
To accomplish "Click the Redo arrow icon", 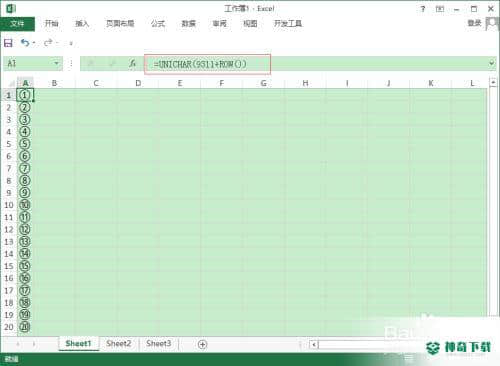I will point(48,43).
